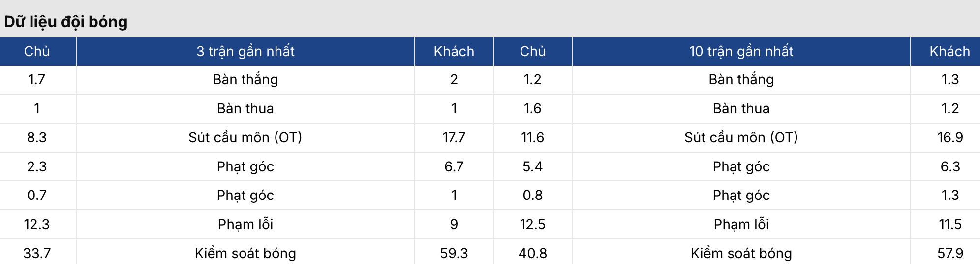Click "Bàn thua" in the 10-match table
The height and width of the screenshot is (264, 980).
tap(741, 108)
